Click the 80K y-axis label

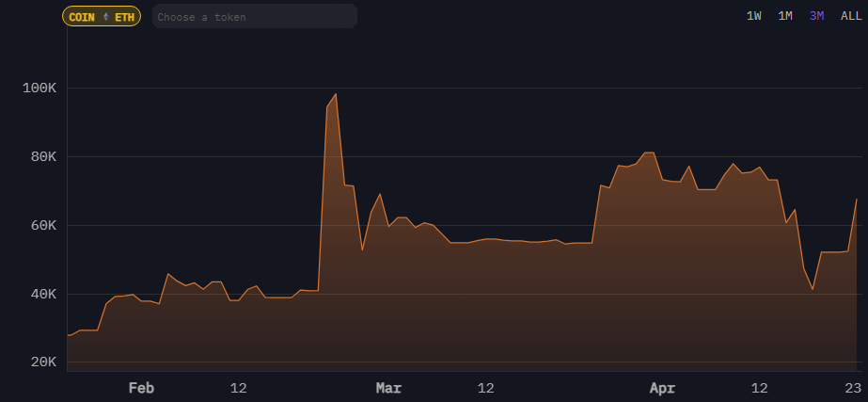[x=42, y=157]
